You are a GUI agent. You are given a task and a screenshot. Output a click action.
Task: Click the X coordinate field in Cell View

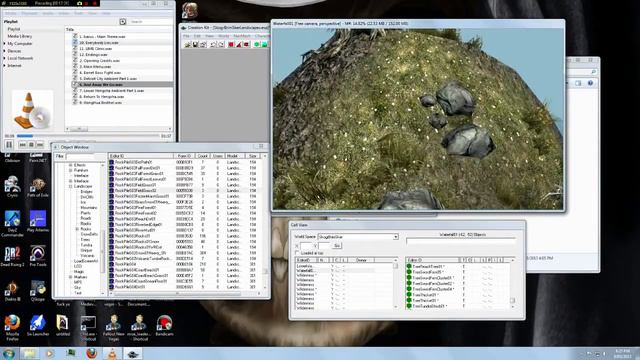tap(306, 246)
